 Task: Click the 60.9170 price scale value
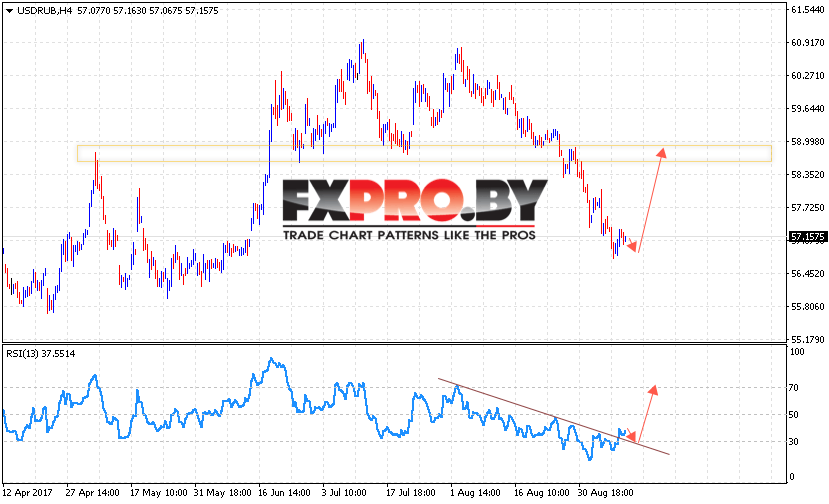click(x=807, y=42)
